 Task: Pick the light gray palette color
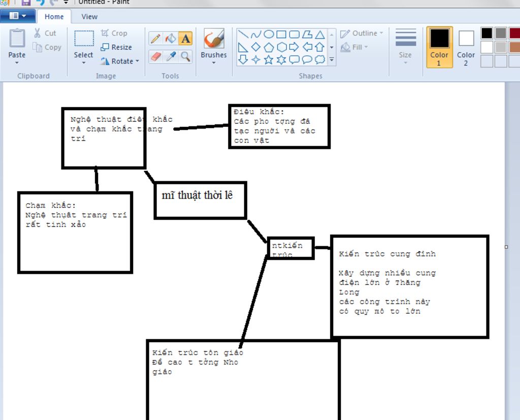click(x=500, y=47)
